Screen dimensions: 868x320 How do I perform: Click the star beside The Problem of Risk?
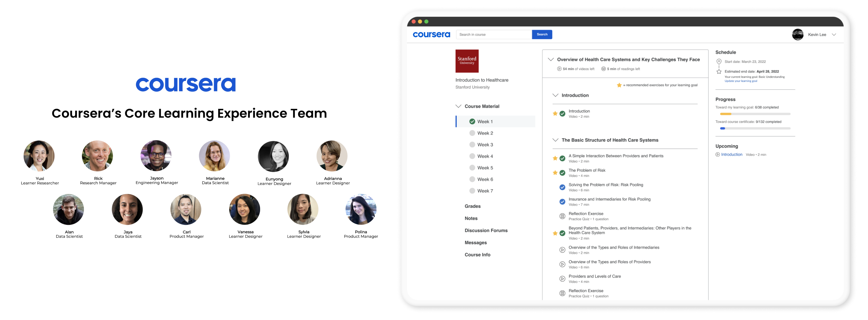coord(555,173)
